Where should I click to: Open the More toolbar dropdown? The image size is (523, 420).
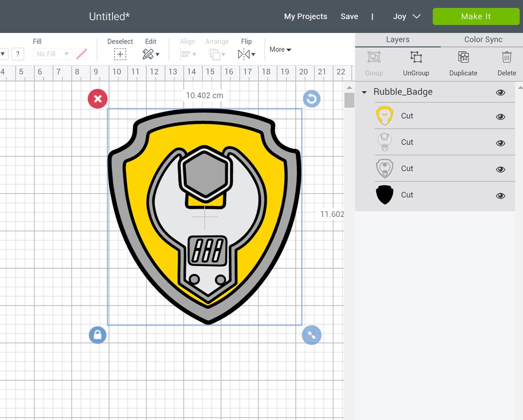pos(280,50)
